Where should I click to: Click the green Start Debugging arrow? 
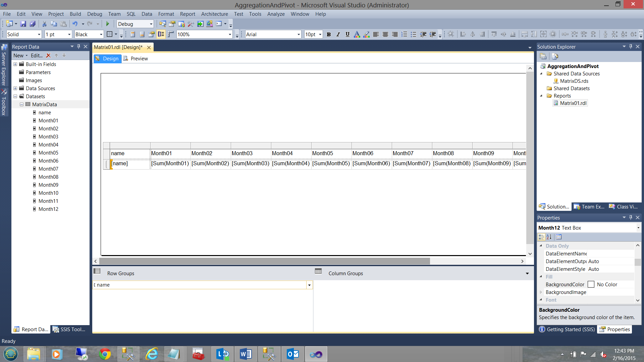pos(108,24)
